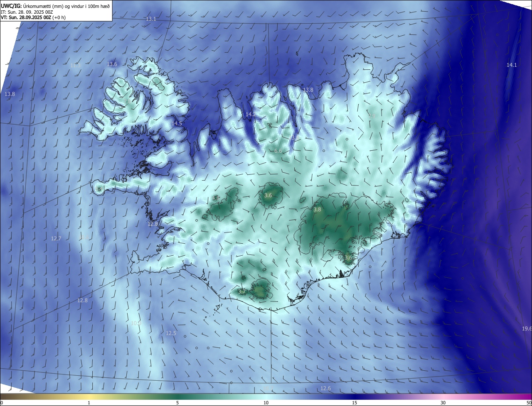The height and width of the screenshot is (406, 532).
Task: Click the 6.6 value in north Iceland
Action: coord(278,151)
